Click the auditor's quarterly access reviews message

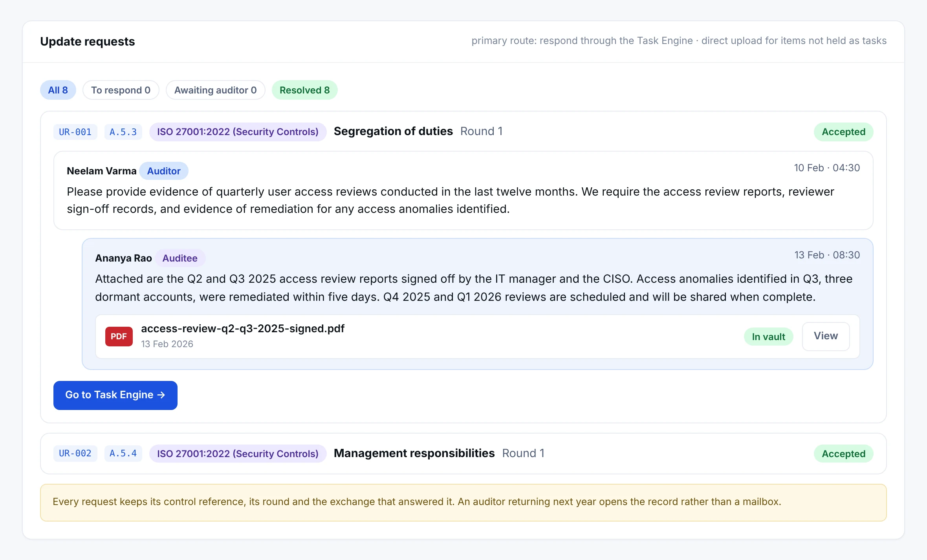coord(450,200)
